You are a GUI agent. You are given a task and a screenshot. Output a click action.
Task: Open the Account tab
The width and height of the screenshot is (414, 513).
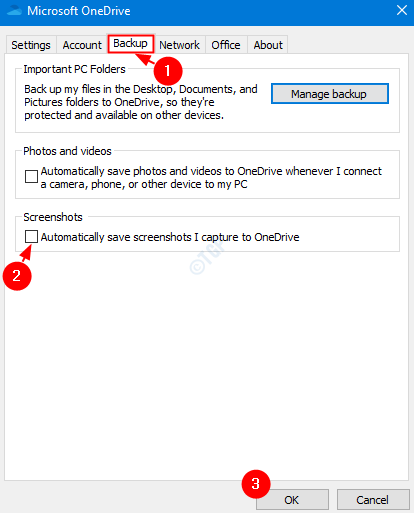[82, 45]
